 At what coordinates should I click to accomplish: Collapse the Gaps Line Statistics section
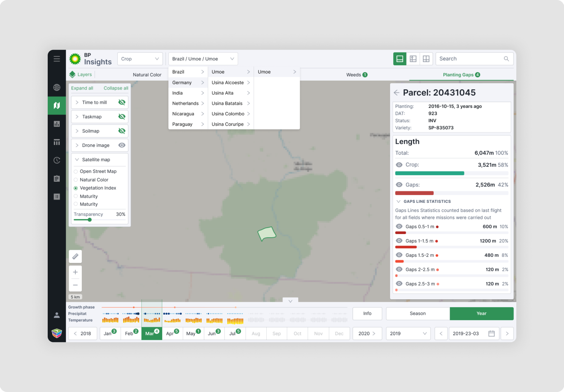pos(399,201)
